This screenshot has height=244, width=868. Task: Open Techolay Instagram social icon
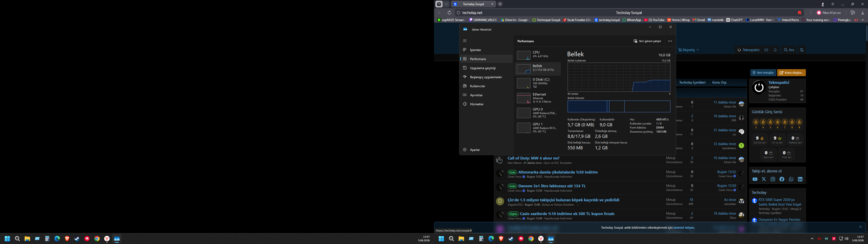(773, 179)
